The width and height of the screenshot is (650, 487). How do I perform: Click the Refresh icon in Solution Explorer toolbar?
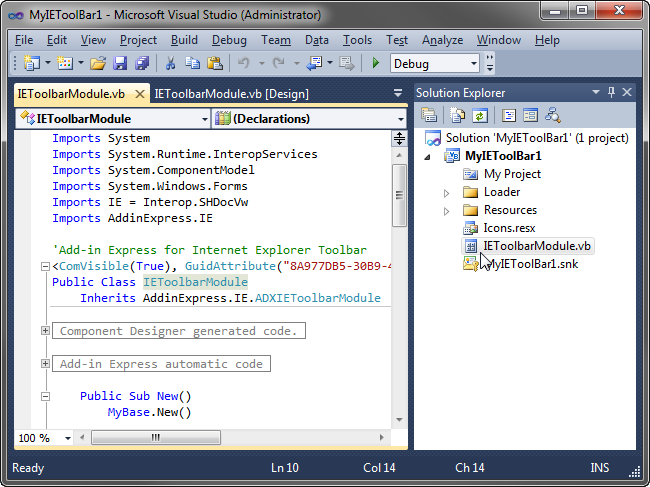click(480, 115)
